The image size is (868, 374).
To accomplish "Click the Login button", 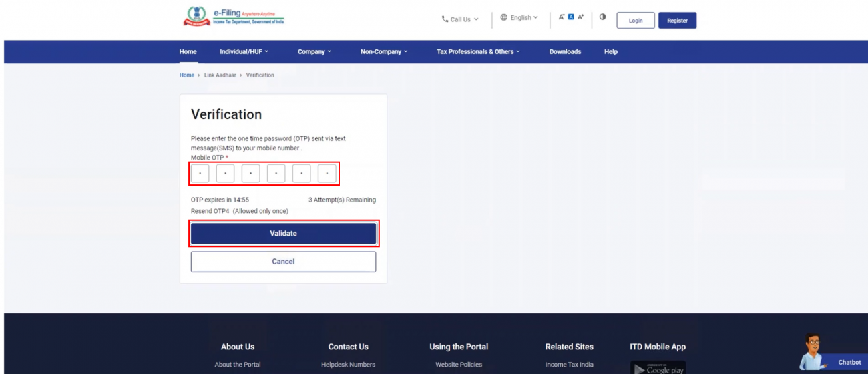I will tap(636, 21).
